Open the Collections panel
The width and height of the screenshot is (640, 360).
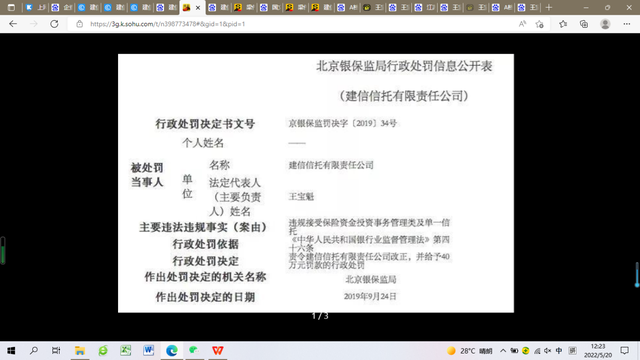tap(584, 24)
